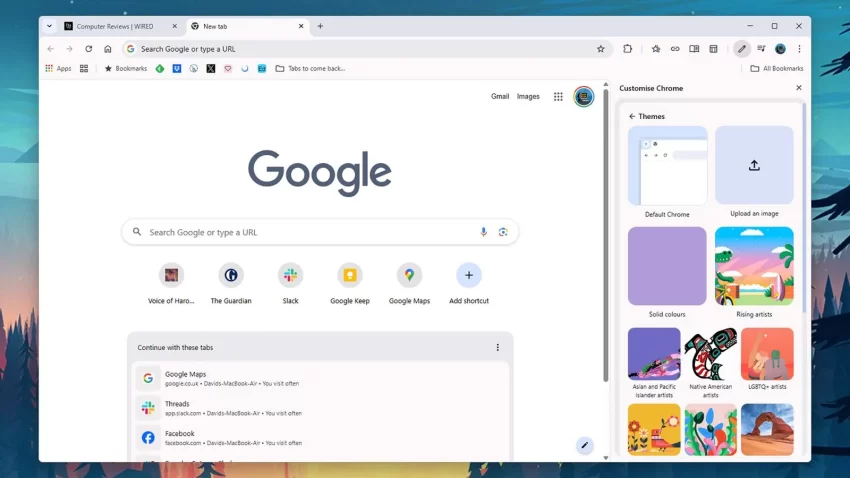This screenshot has width=850, height=478.
Task: Start voice search with the microphone icon
Action: point(484,232)
